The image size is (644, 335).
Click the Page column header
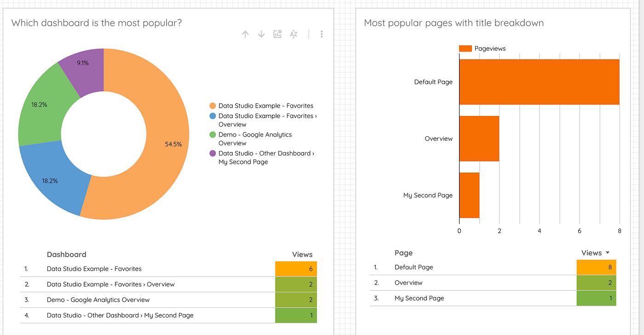click(403, 253)
